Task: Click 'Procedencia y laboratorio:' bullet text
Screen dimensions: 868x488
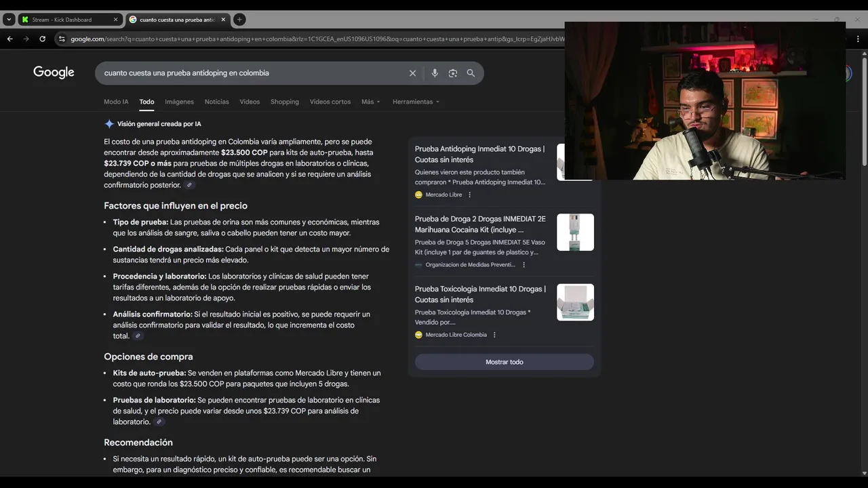Action: click(x=159, y=277)
